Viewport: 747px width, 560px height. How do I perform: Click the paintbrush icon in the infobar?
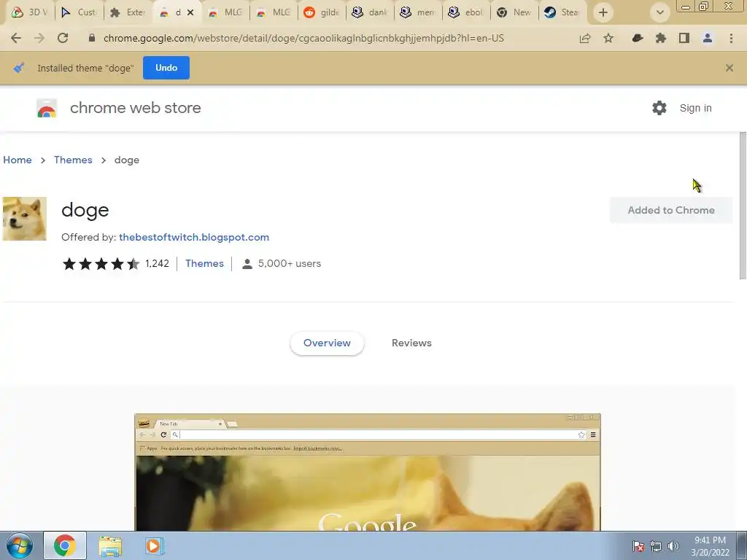click(18, 68)
